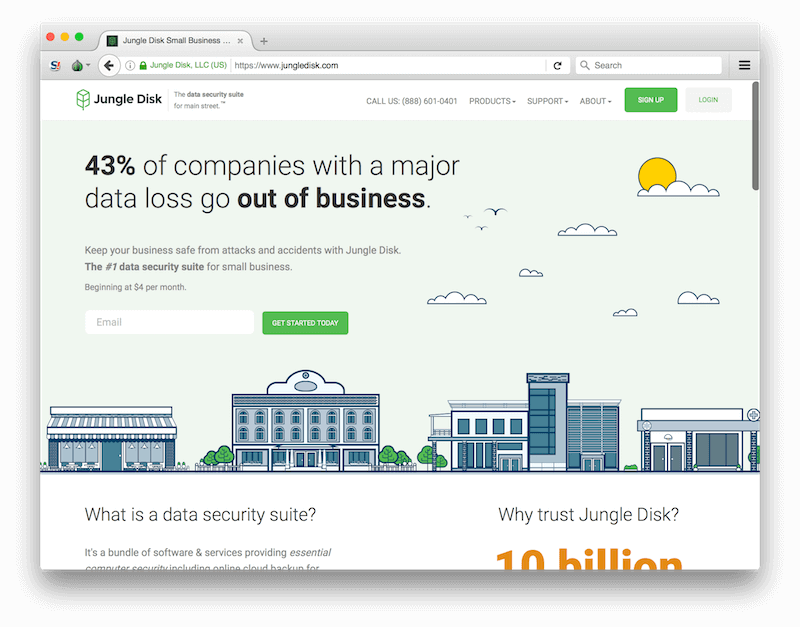800x627 pixels.
Task: Click the Get Started Today button
Action: tap(305, 323)
